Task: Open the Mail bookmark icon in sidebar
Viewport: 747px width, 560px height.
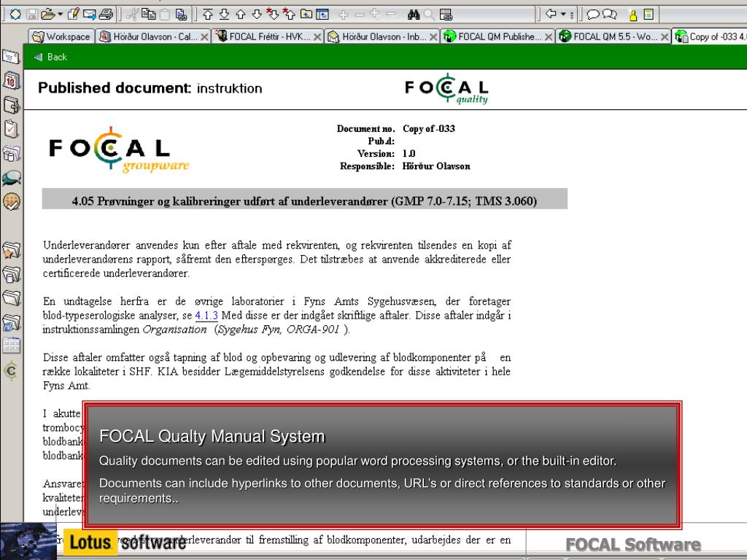Action: [11, 57]
